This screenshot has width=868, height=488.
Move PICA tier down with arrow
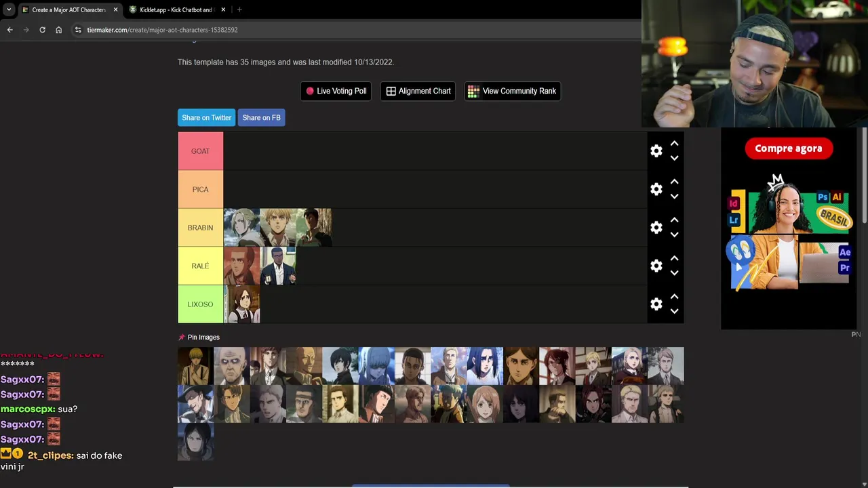[x=674, y=197]
